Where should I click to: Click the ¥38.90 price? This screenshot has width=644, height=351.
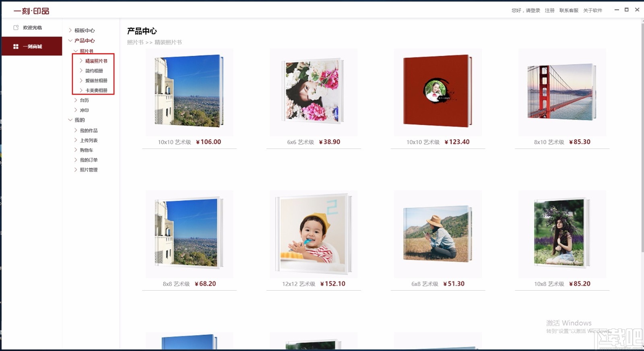pos(330,142)
